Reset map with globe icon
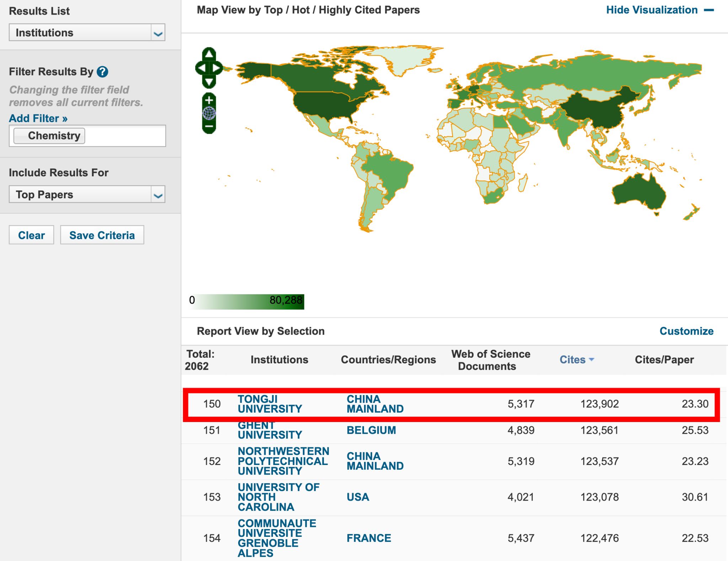Screen dimensions: 728x561 pyautogui.click(x=209, y=113)
